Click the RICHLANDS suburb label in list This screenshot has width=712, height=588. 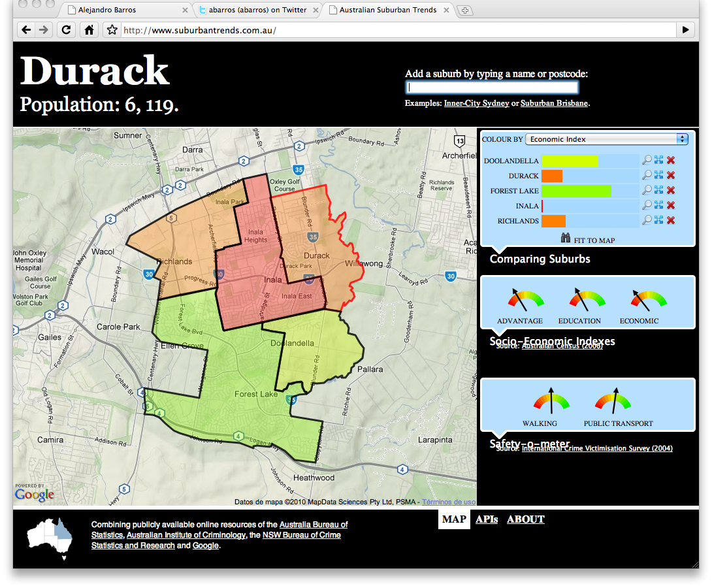point(518,221)
